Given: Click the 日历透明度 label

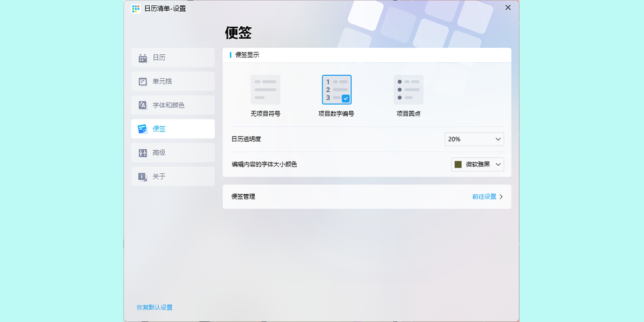Looking at the screenshot, I should click(x=246, y=139).
